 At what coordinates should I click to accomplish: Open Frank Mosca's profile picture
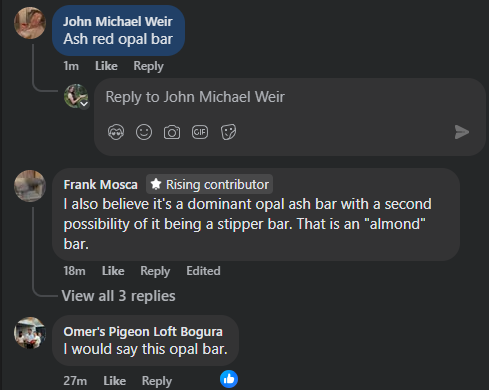coord(30,186)
